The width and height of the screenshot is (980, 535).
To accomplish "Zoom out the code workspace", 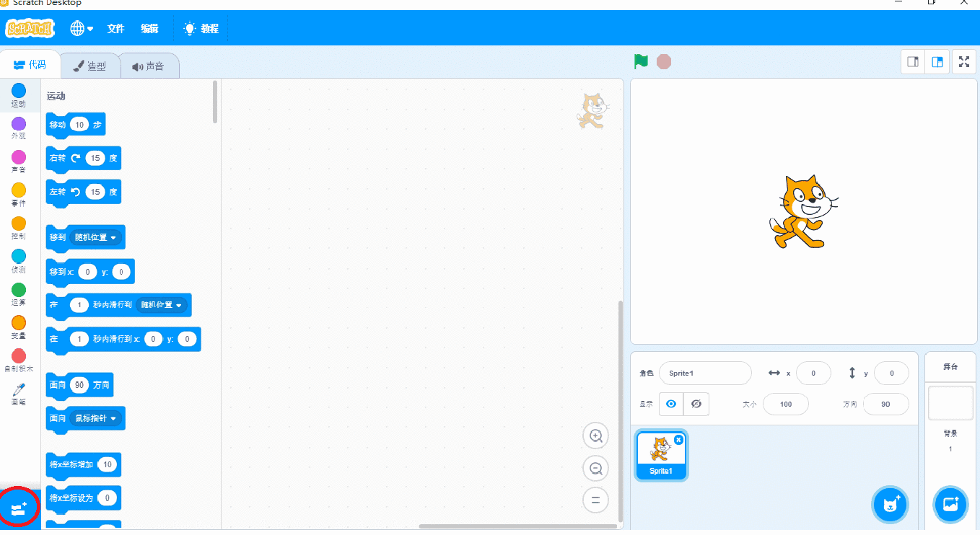I will point(596,468).
